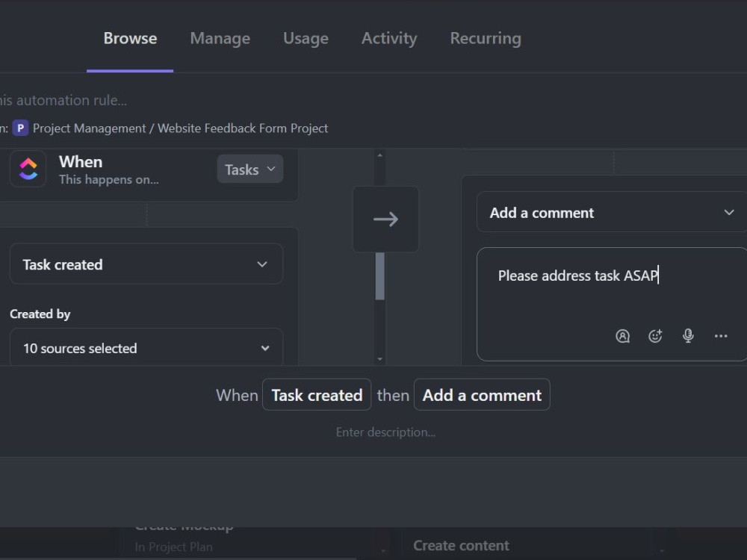This screenshot has width=747, height=560.
Task: Click the mention person icon in comment box
Action: [622, 336]
